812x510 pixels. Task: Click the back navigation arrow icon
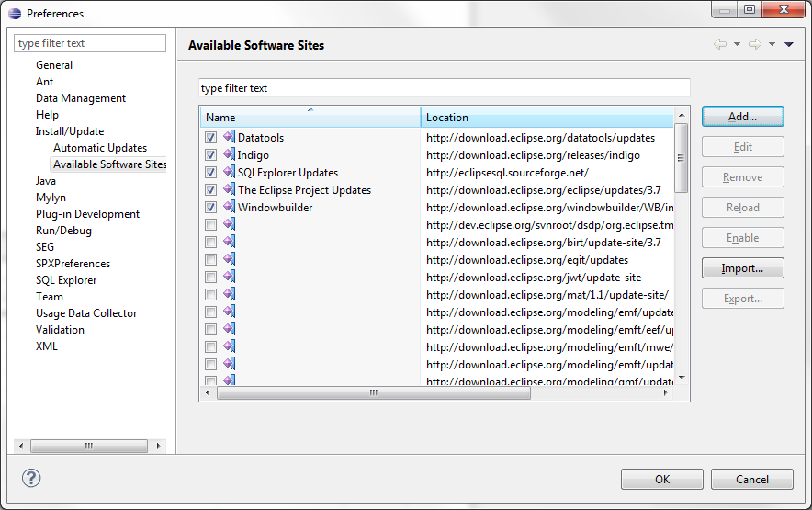[719, 45]
